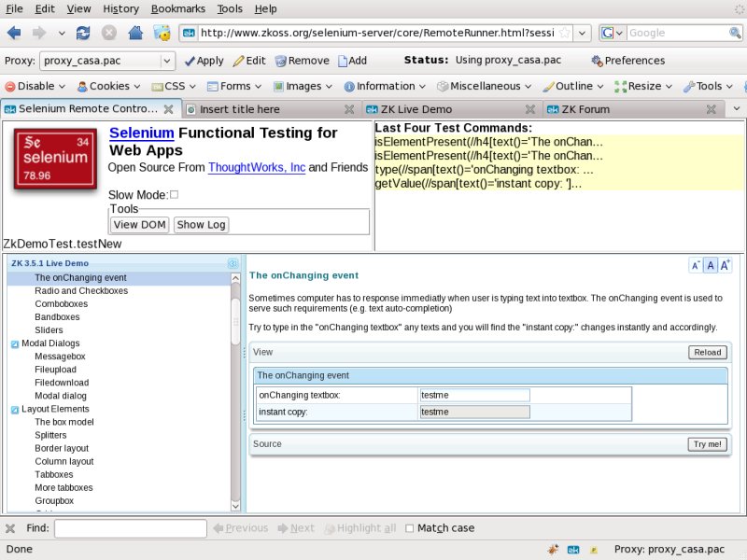Image resolution: width=747 pixels, height=560 pixels.
Task: Open the navigation history dropdown arrow
Action: 62,34
